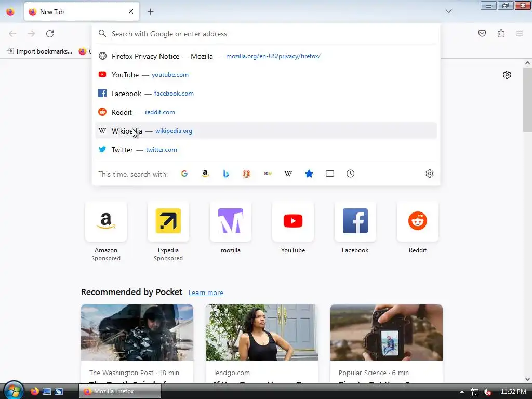This screenshot has width=532, height=399.
Task: Launch Firefox from quick launch taskbar icon
Action: point(35,391)
